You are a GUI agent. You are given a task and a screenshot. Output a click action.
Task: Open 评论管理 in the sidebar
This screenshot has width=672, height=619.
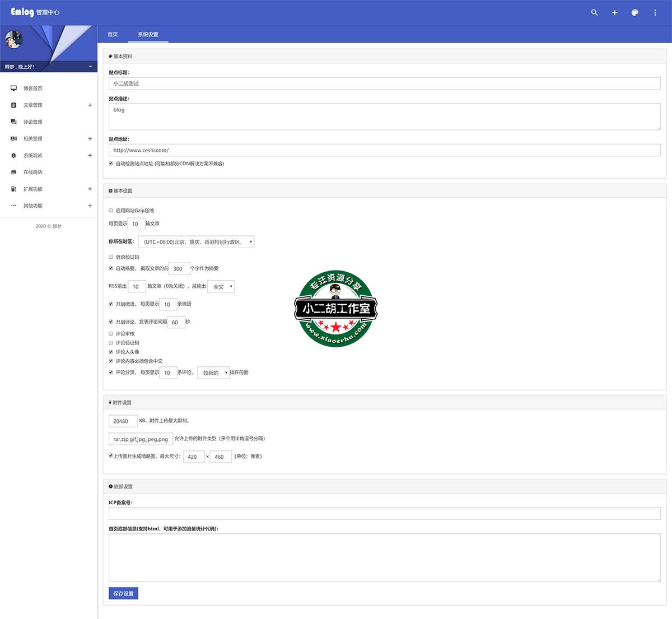[x=32, y=122]
